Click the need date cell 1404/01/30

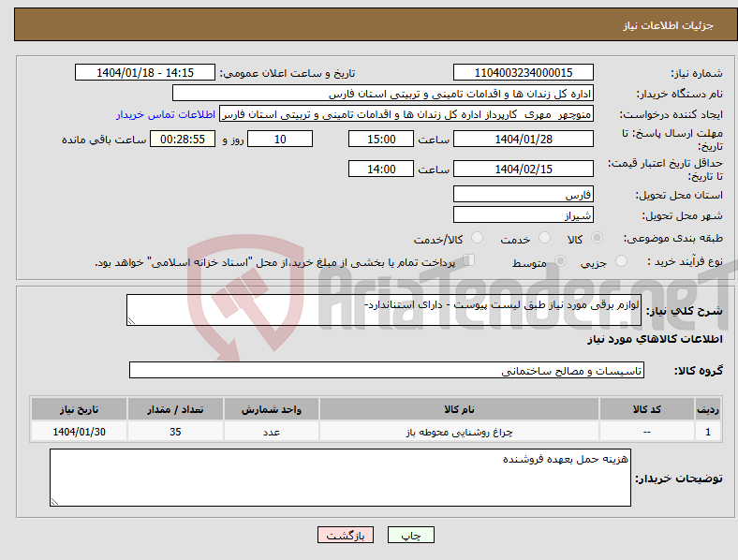click(79, 432)
